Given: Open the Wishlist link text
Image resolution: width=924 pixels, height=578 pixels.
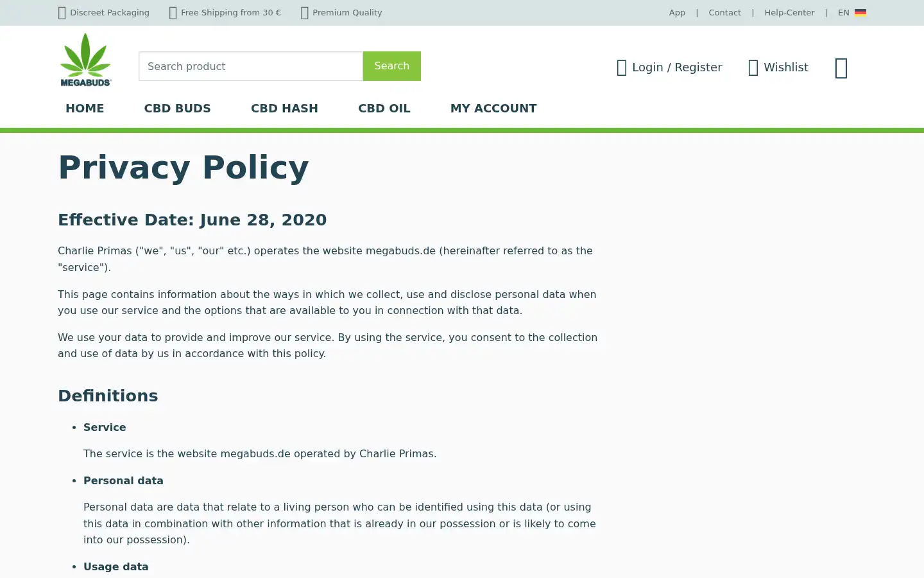Looking at the screenshot, I should coord(786,67).
